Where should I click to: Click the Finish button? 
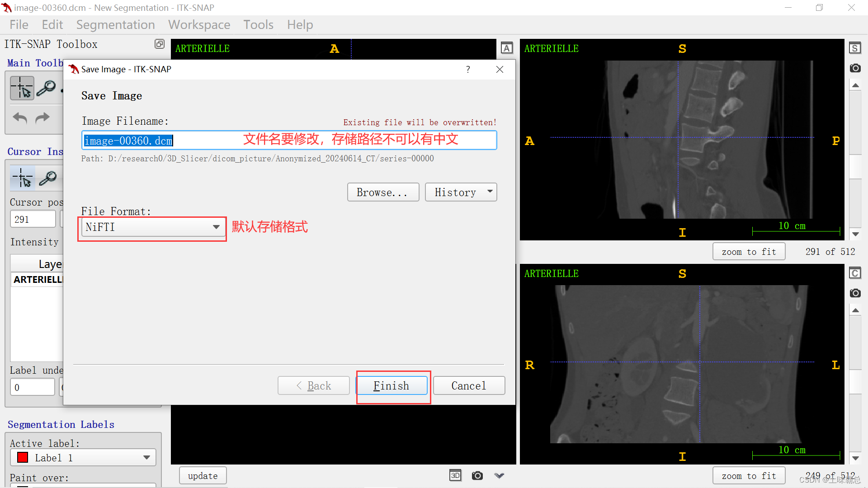[x=392, y=385]
